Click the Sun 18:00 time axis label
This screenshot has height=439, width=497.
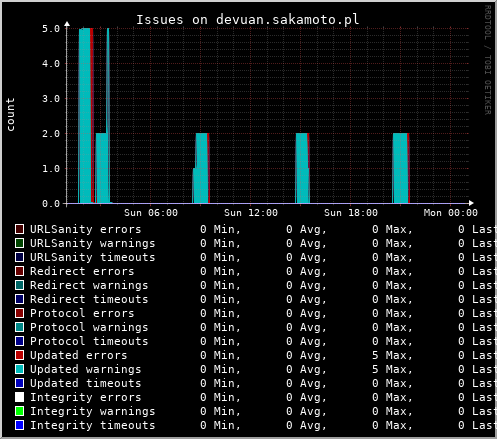pyautogui.click(x=351, y=213)
